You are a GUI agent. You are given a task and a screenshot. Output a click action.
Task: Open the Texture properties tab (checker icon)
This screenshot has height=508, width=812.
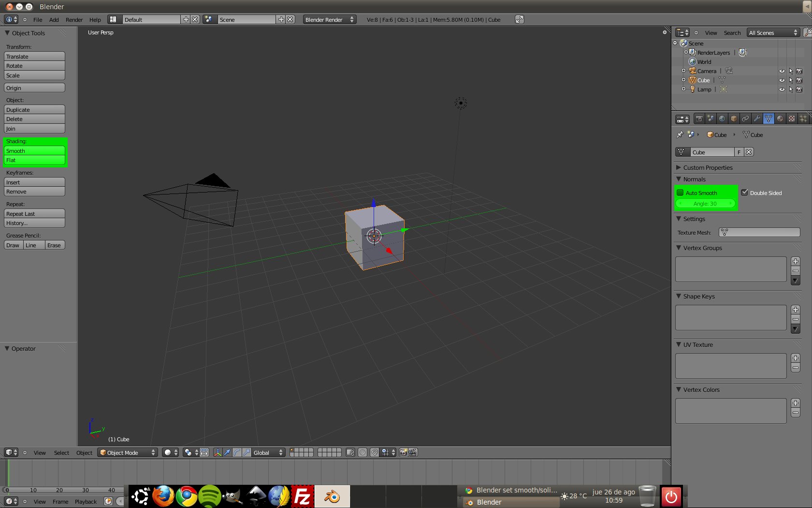point(792,119)
